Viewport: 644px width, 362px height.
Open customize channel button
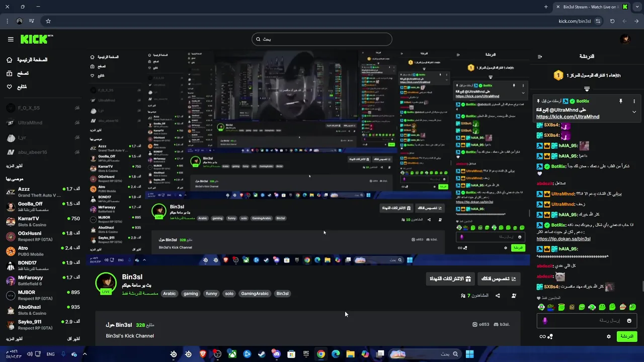click(x=499, y=279)
